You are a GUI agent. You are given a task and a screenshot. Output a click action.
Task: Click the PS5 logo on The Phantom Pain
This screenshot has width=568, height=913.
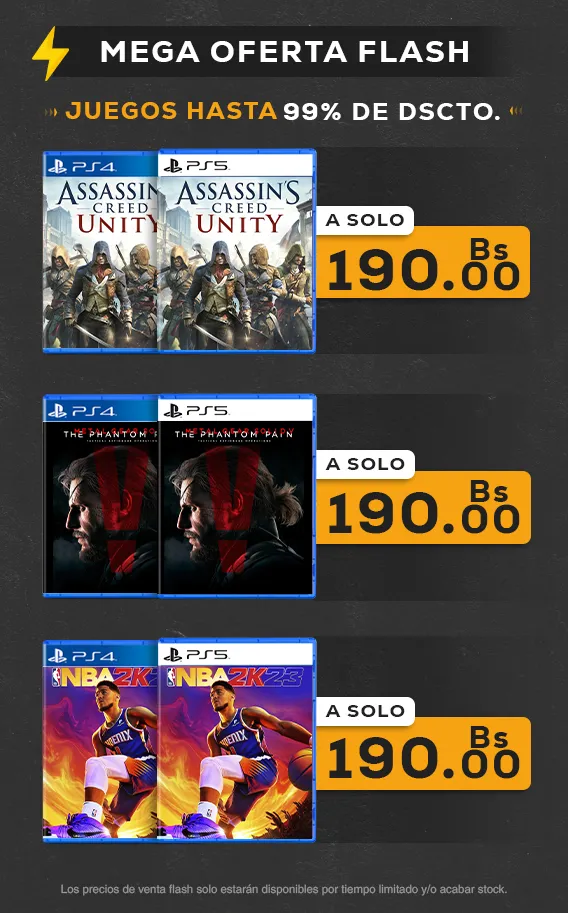196,411
